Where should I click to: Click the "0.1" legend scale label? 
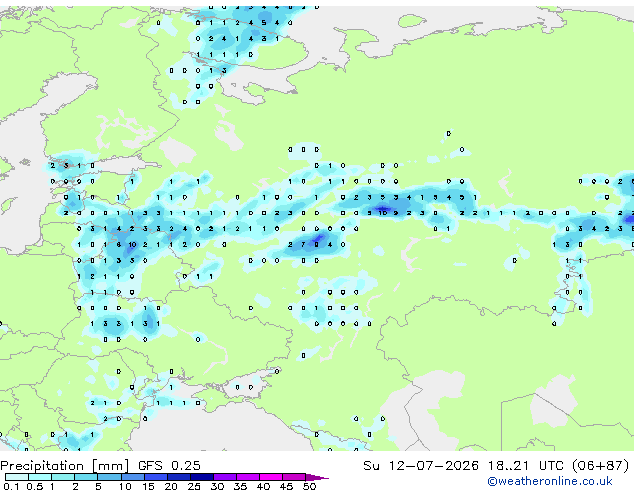(11, 486)
